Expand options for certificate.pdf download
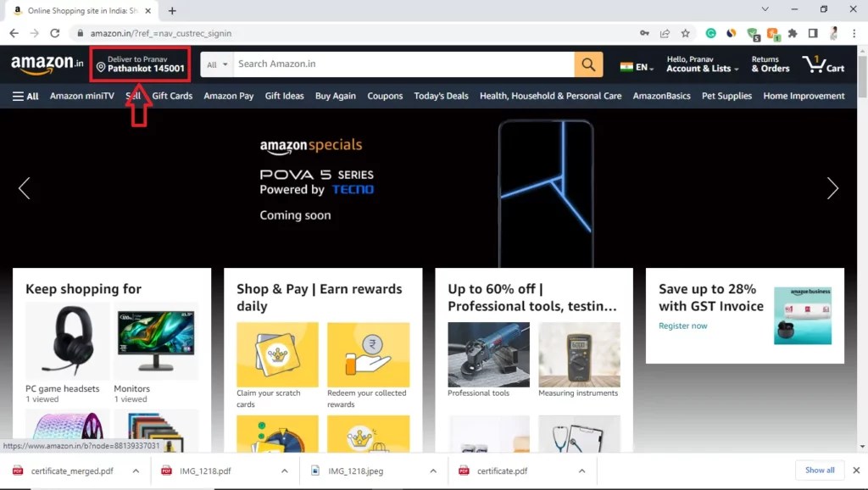 tap(581, 471)
